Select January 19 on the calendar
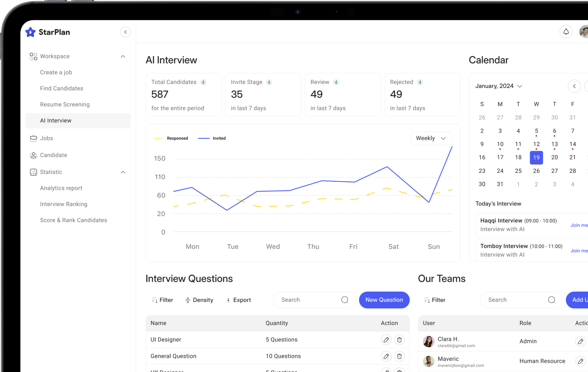 pyautogui.click(x=536, y=158)
